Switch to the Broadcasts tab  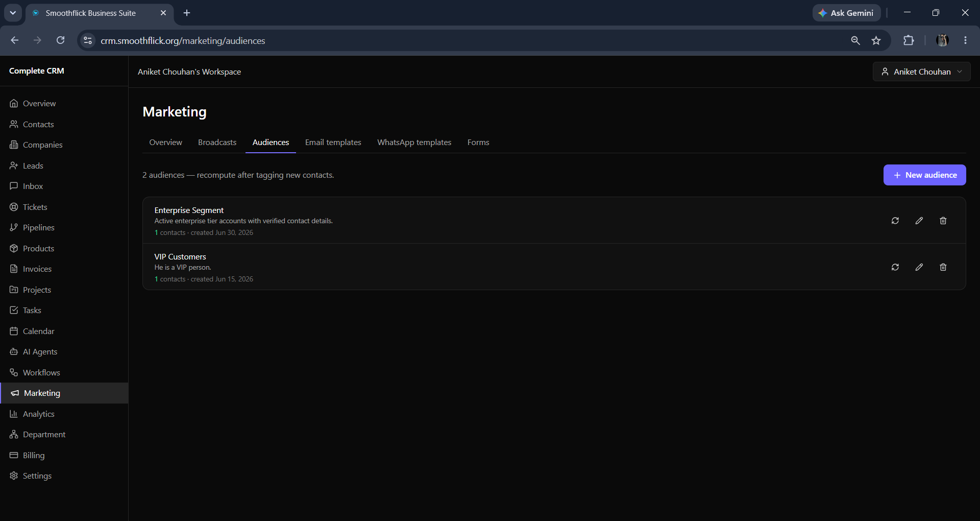pos(217,143)
